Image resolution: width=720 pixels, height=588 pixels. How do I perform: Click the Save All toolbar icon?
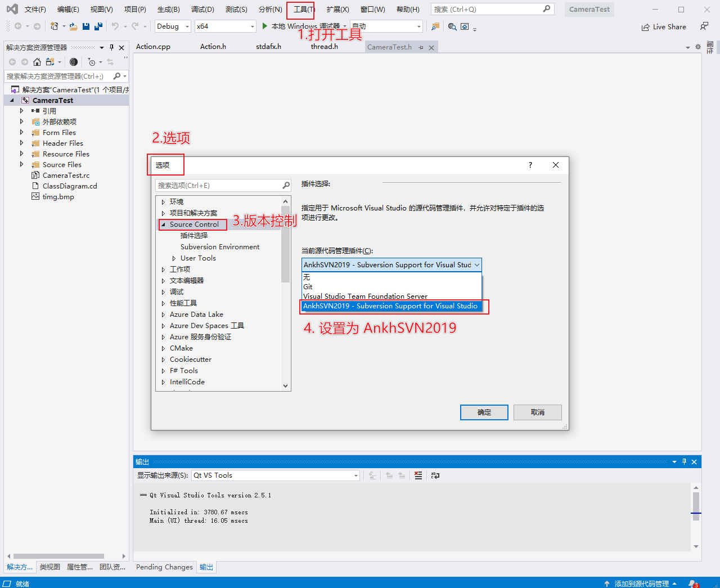tap(97, 26)
